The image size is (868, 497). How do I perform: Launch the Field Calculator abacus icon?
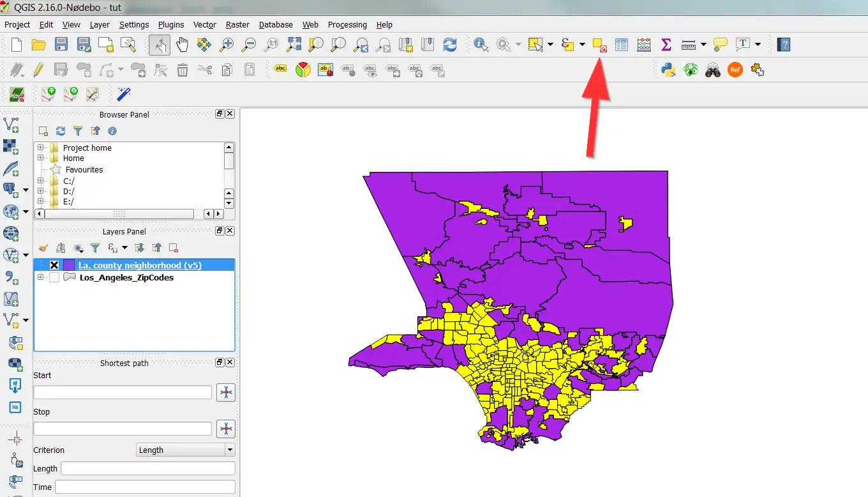click(644, 45)
